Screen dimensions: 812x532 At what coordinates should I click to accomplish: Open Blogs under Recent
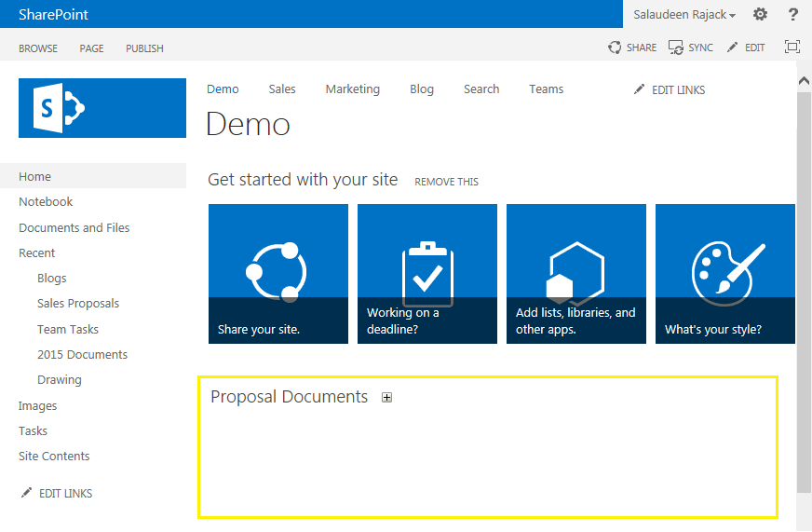point(52,279)
